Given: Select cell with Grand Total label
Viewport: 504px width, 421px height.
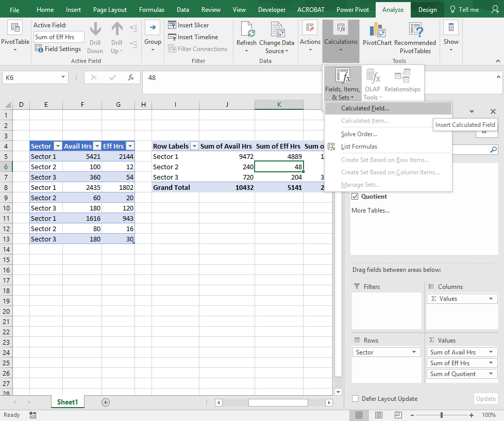Looking at the screenshot, I should [176, 188].
